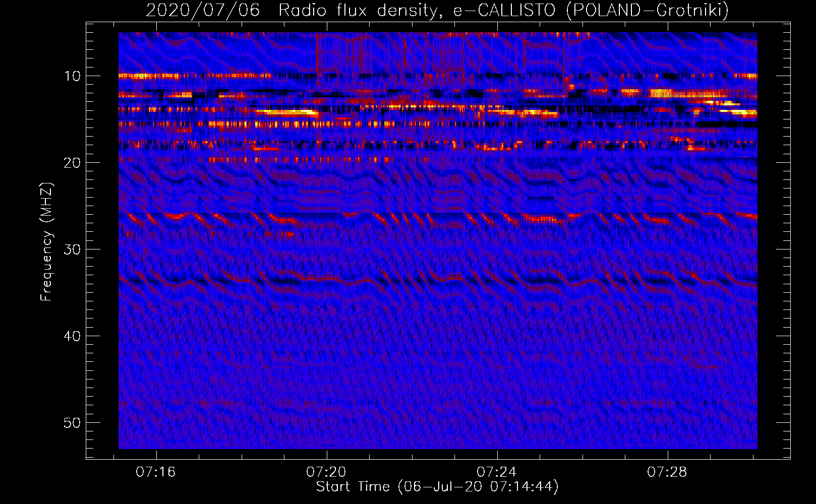816x504 pixels.
Task: Click the X-axis label "Start Time (06-Jul-20 07:14:44)"
Action: pos(437,487)
